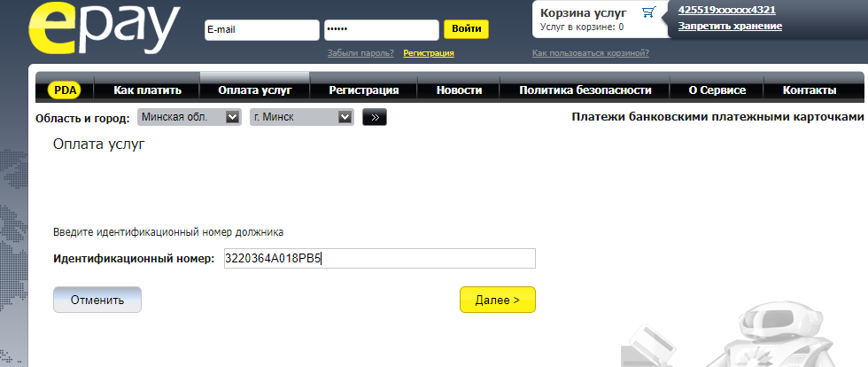Image resolution: width=868 pixels, height=367 pixels.
Task: Click the Отменить button
Action: [x=97, y=300]
